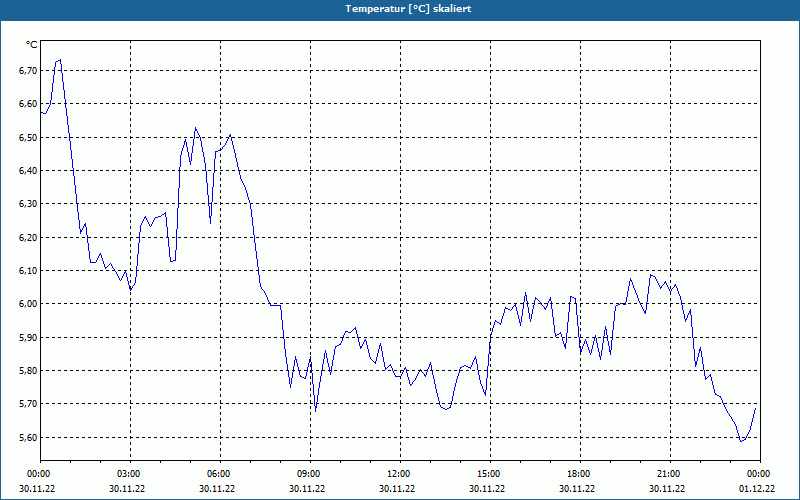Click the 12:00 time axis label
Screen dimensions: 800x500
[398, 474]
